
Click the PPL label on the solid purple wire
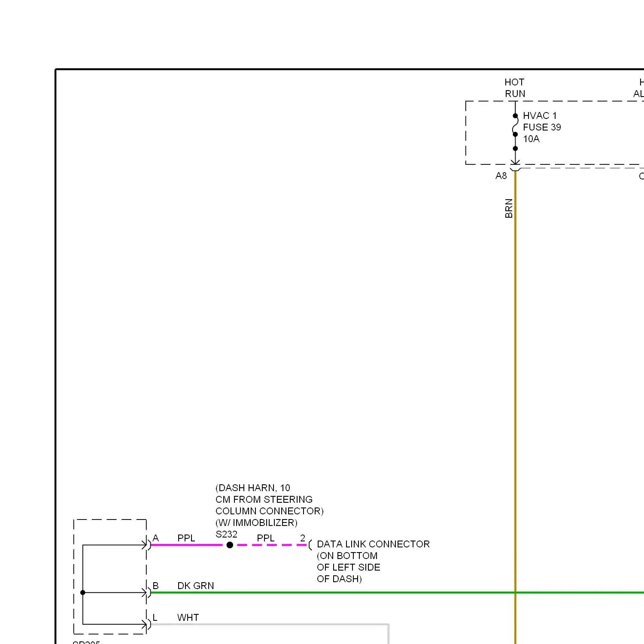(186, 538)
